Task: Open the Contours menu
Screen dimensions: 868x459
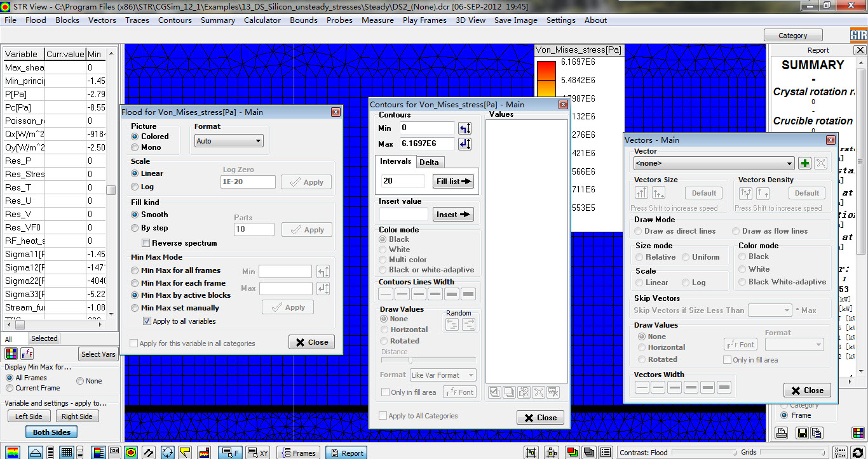Action: [175, 20]
